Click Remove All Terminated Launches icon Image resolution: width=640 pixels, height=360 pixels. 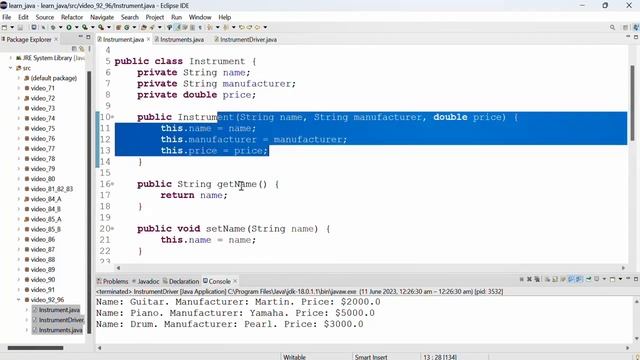pos(537,279)
